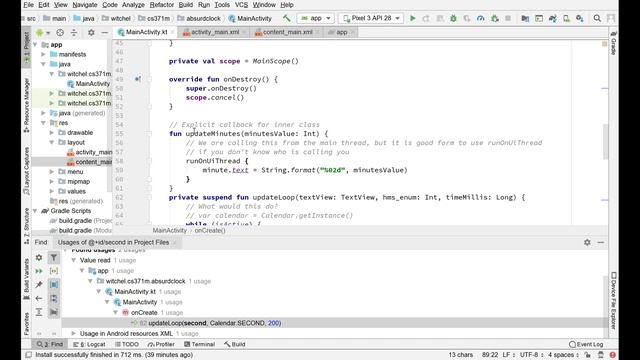Open the VCS menu
The width and height of the screenshot is (640, 360).
coord(241,5)
